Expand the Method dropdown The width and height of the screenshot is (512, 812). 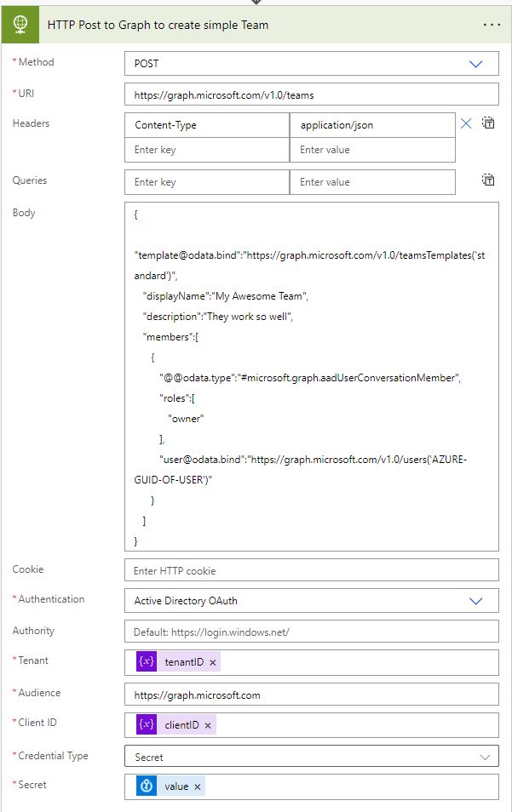click(475, 64)
